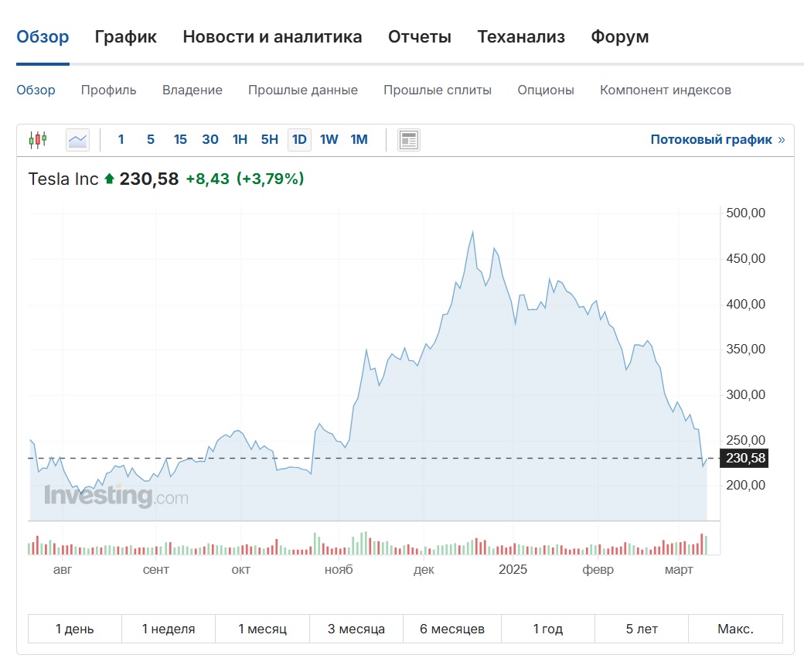Select the area chart type icon
Viewport: 804px width, 672px height.
point(78,139)
